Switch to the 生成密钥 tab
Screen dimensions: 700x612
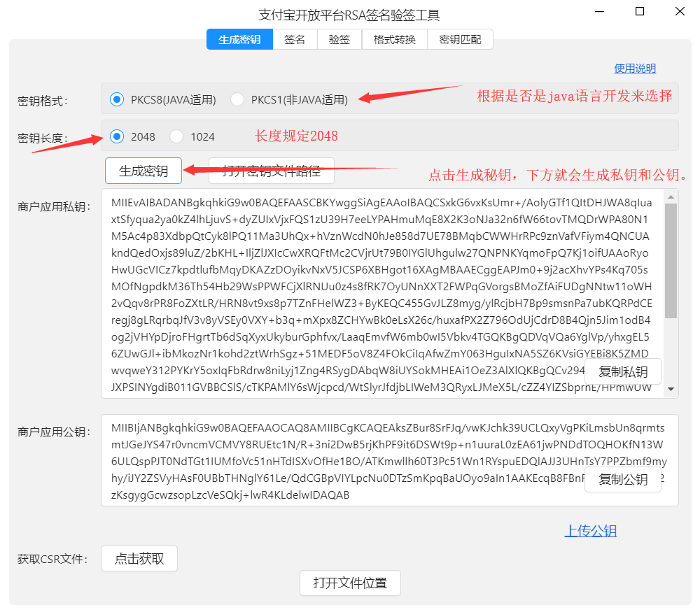pos(239,39)
